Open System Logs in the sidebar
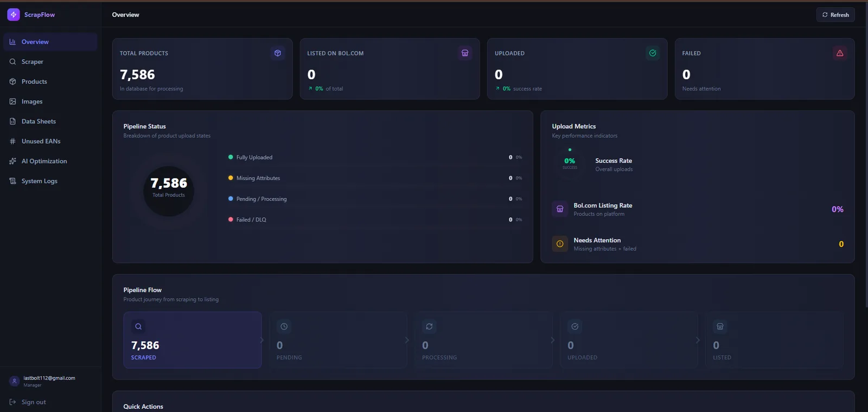Screen dimensions: 868x412 click(50, 181)
